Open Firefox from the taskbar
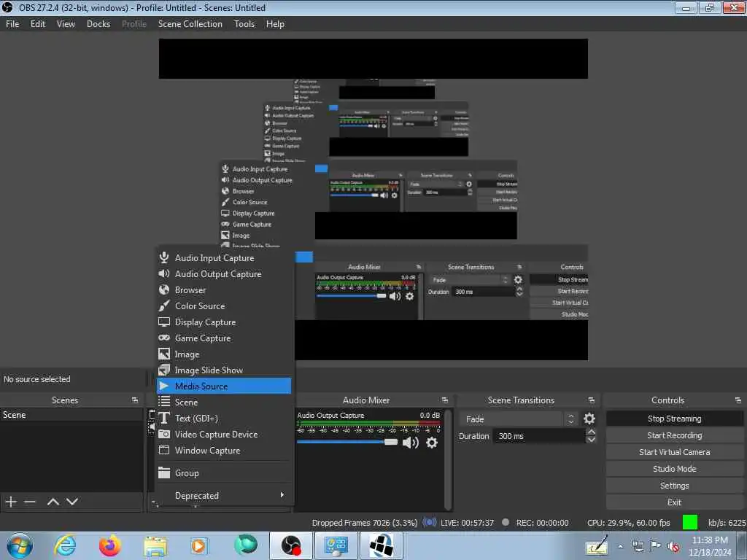747x560 pixels. (110, 545)
